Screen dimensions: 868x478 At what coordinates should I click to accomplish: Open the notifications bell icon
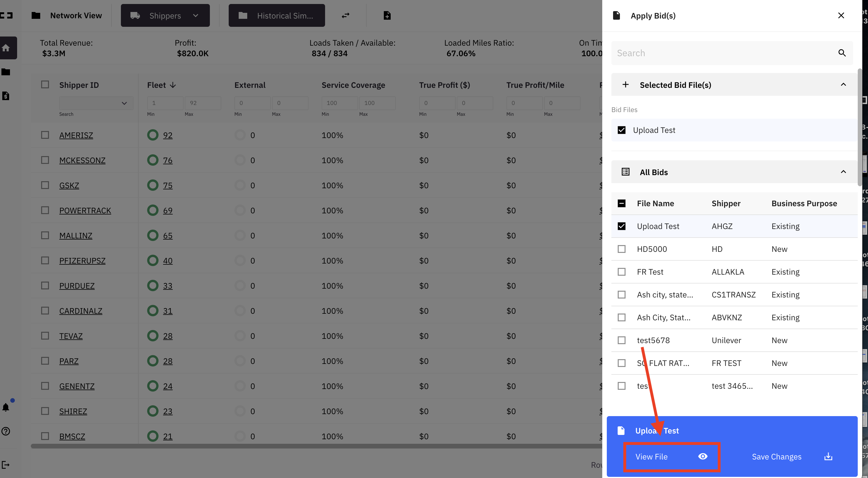coord(6,407)
